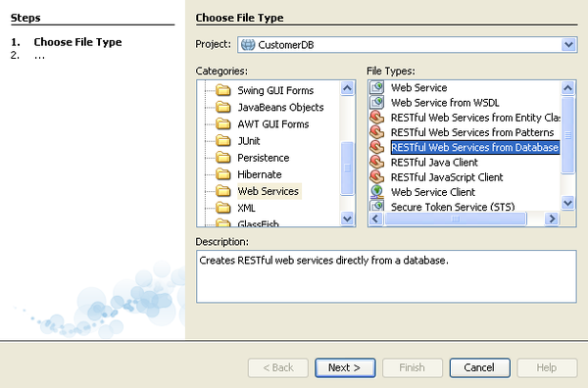588x388 pixels.
Task: Click the JUnit folder icon
Action: pos(223,141)
